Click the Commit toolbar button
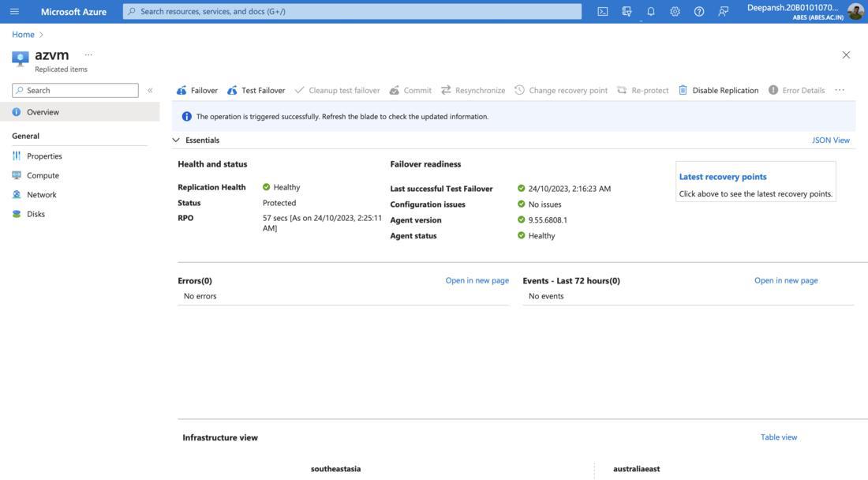The width and height of the screenshot is (868, 480). pyautogui.click(x=410, y=90)
